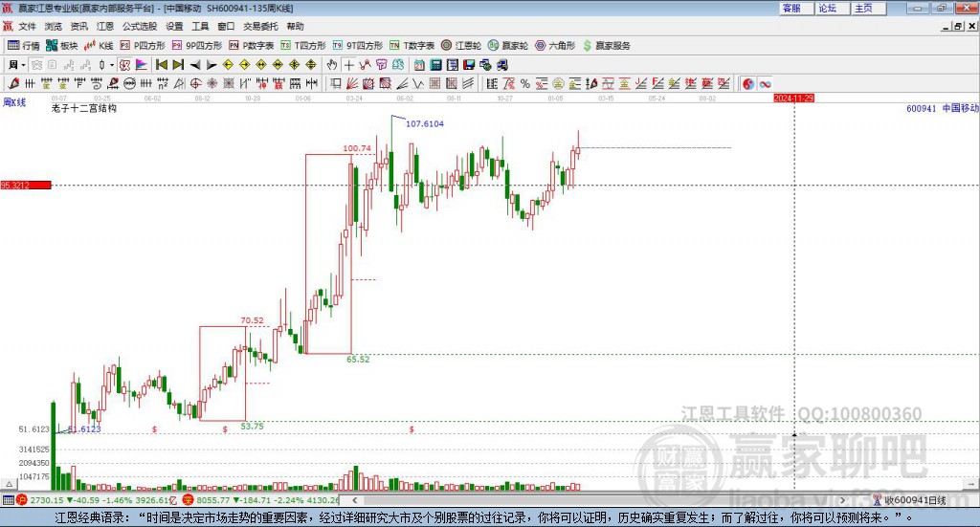This screenshot has width=980, height=527.
Task: Open the 工具 menu
Action: (x=200, y=26)
